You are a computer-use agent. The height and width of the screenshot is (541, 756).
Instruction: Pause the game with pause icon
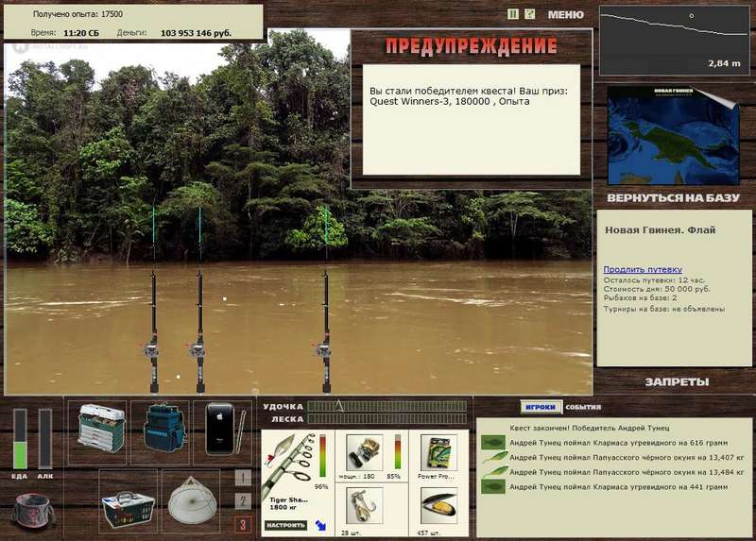(513, 14)
